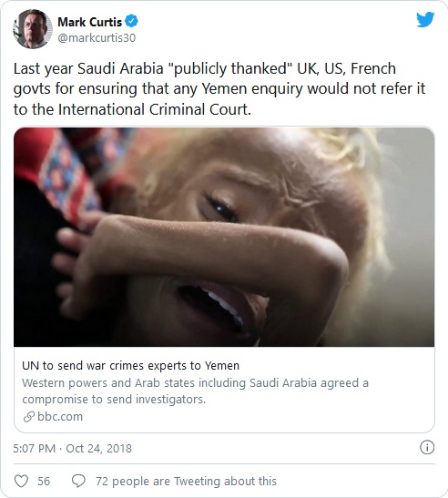Open the tweet info circle icon

click(427, 448)
